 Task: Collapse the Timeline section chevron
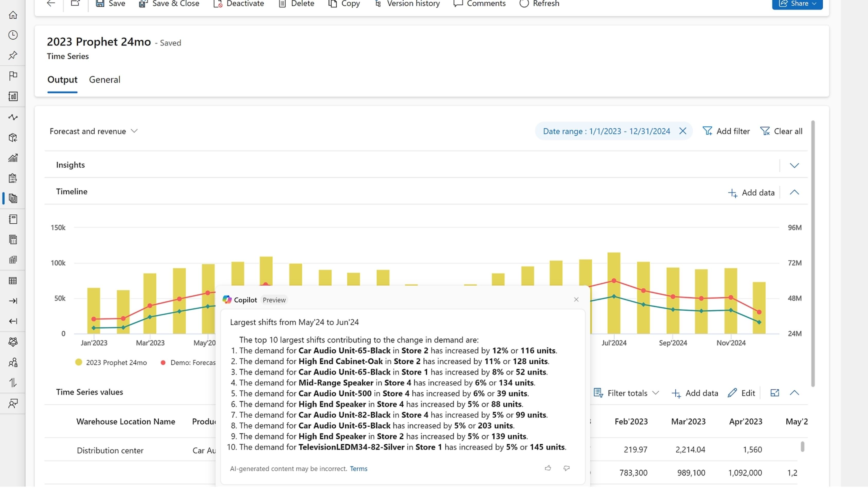pos(794,192)
